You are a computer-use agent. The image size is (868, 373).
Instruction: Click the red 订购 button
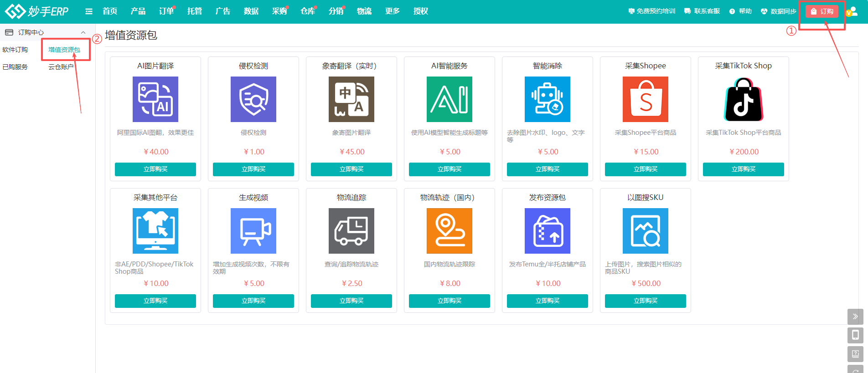click(x=822, y=11)
